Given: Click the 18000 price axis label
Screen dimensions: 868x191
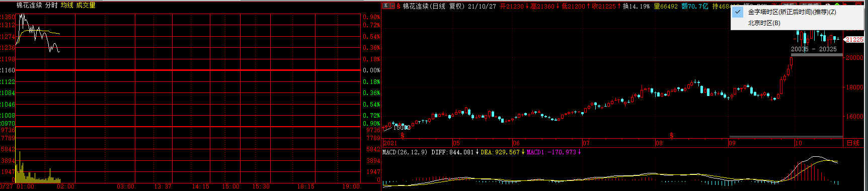Looking at the screenshot, I should pos(854,87).
